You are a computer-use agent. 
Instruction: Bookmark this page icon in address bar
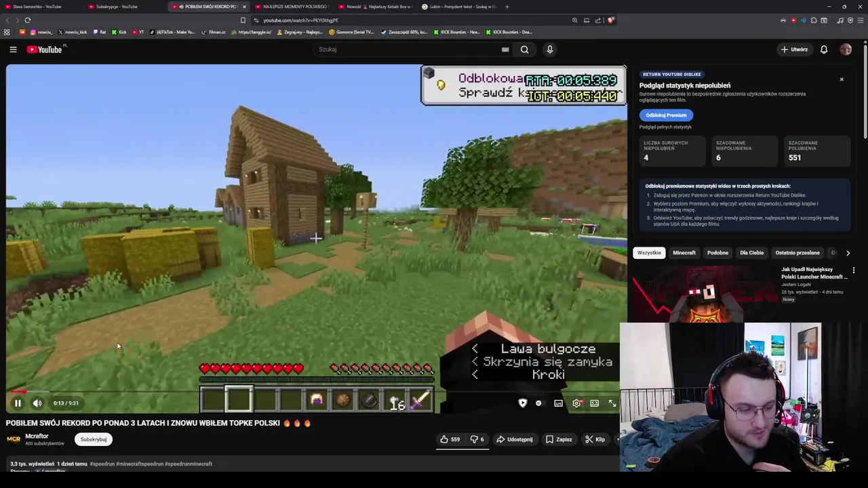tap(243, 20)
